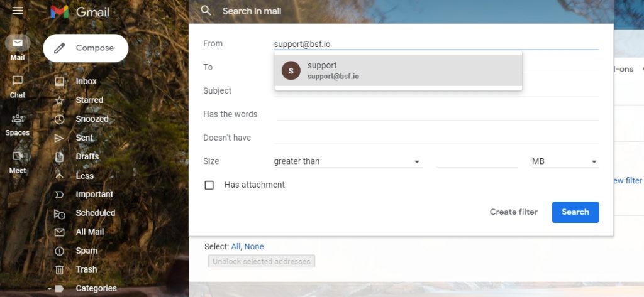The width and height of the screenshot is (644, 297).
Task: Click the Compose button
Action: [x=86, y=48]
